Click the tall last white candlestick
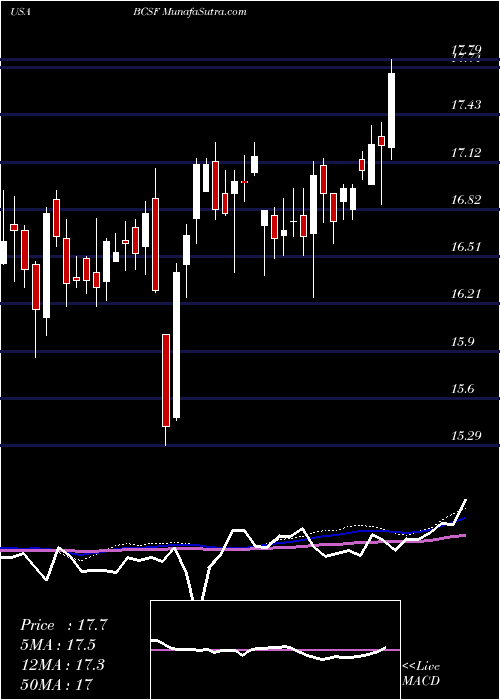This screenshot has height=700, width=500. point(392,110)
